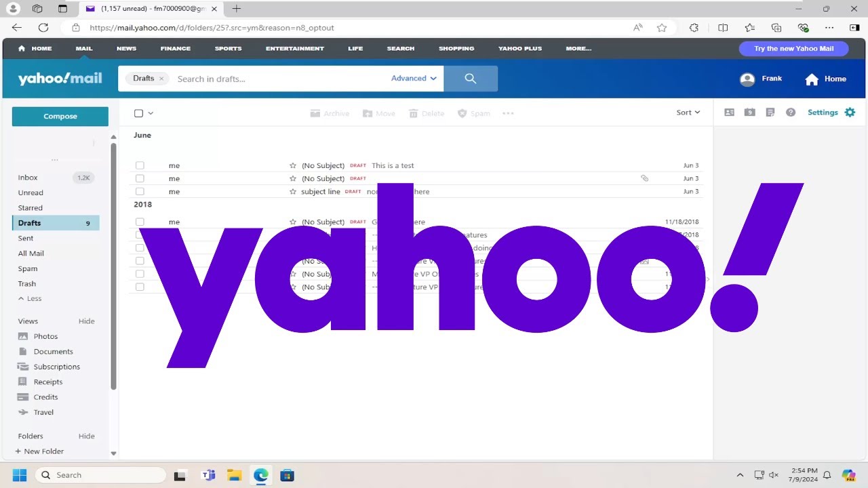Hide the Folders section

coord(87,436)
